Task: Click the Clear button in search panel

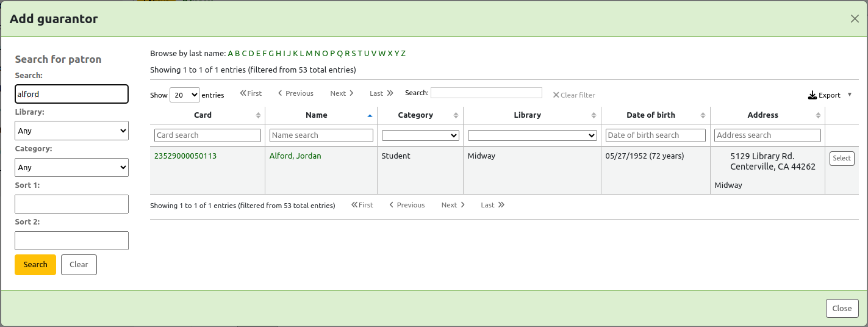Action: click(x=79, y=265)
